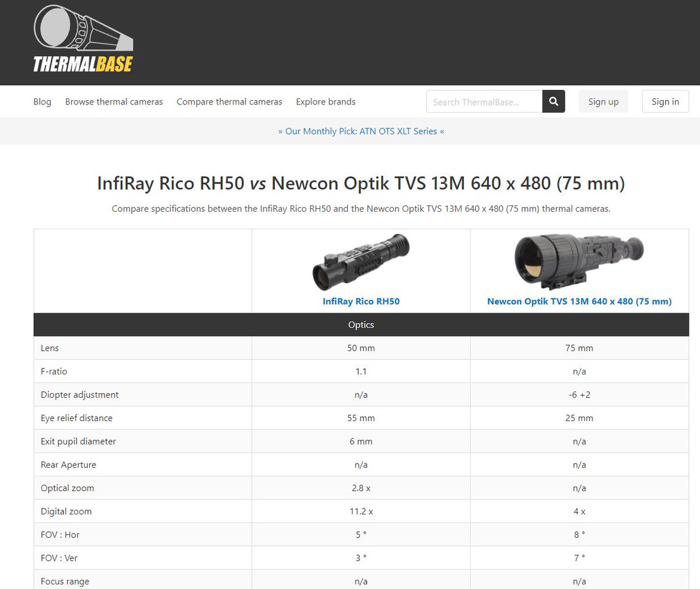Select the 5 ° horizontal FOV value

361,535
